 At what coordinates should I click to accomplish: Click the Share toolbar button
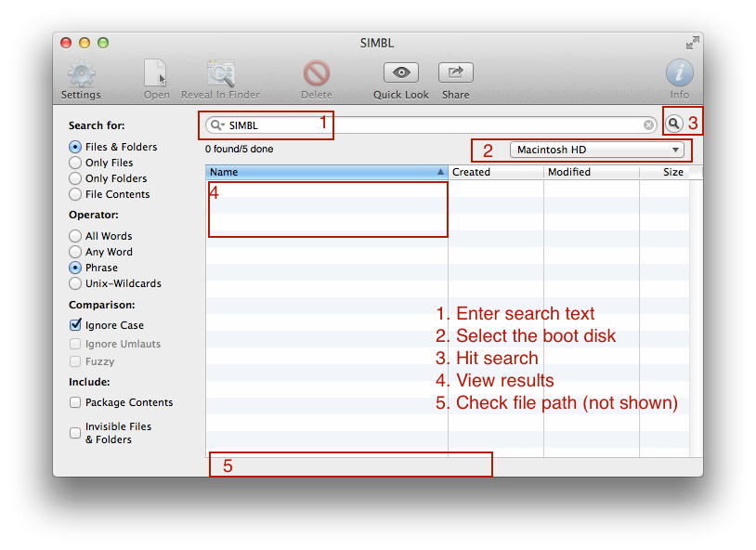click(456, 72)
